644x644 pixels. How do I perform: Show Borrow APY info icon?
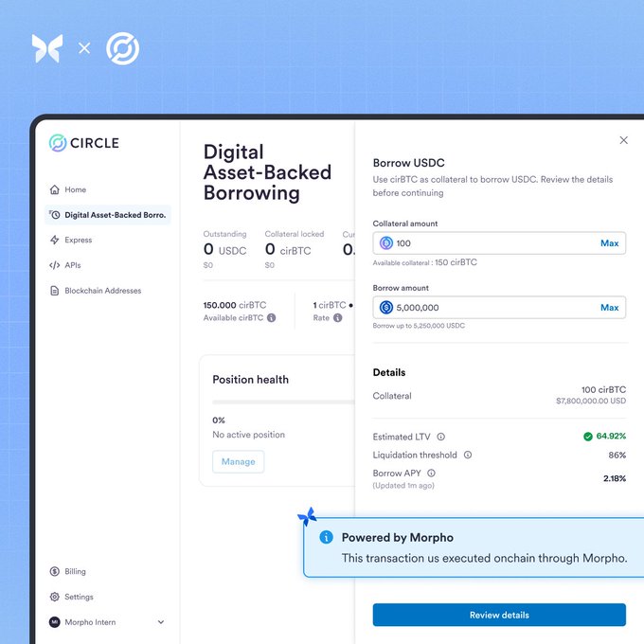(431, 473)
